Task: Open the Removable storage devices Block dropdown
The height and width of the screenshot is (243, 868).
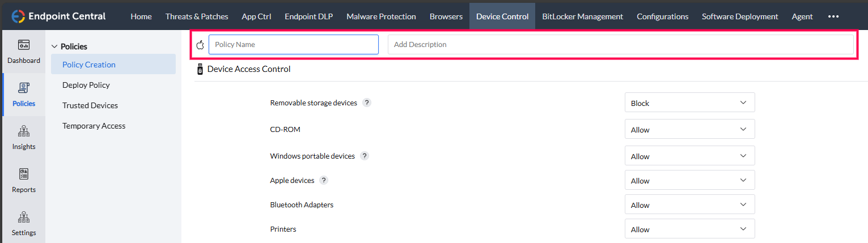Action: point(689,103)
